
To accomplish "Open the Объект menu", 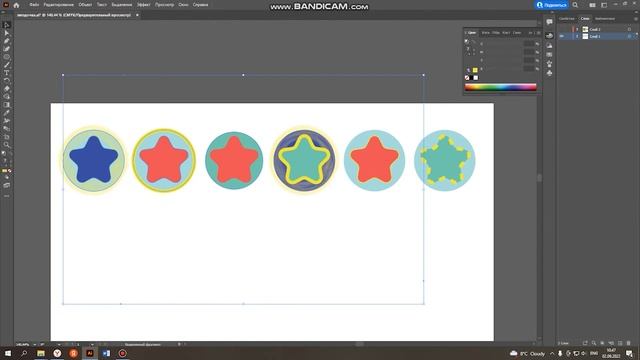I will click(85, 5).
